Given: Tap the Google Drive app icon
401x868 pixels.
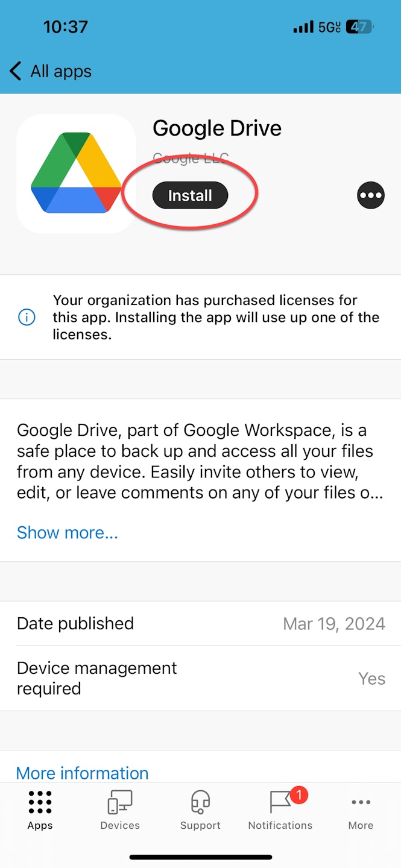Looking at the screenshot, I should pos(76,174).
